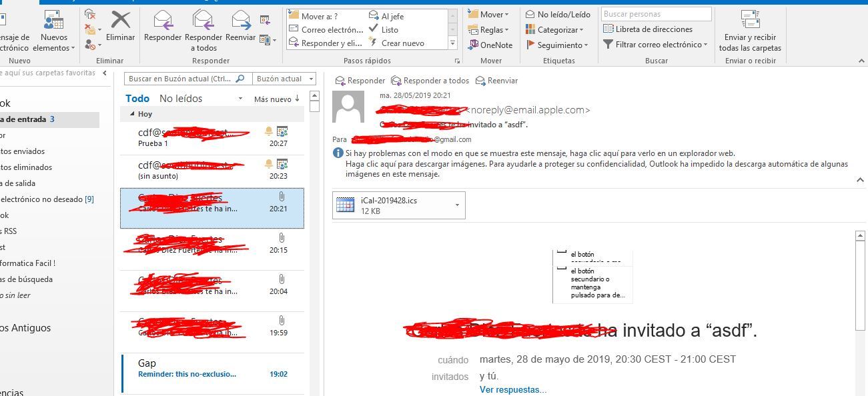Image resolution: width=868 pixels, height=396 pixels.
Task: Open the iCal-2019428.ics attachment
Action: [x=394, y=205]
